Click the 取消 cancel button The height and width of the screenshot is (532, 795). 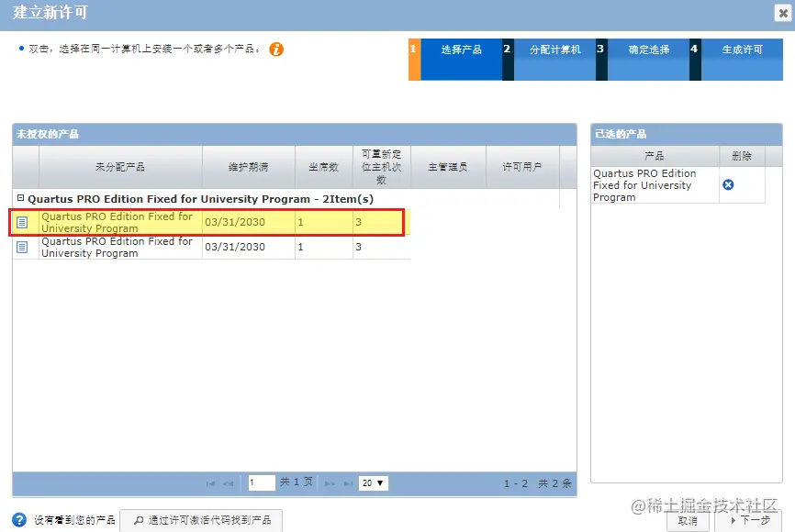pyautogui.click(x=688, y=520)
